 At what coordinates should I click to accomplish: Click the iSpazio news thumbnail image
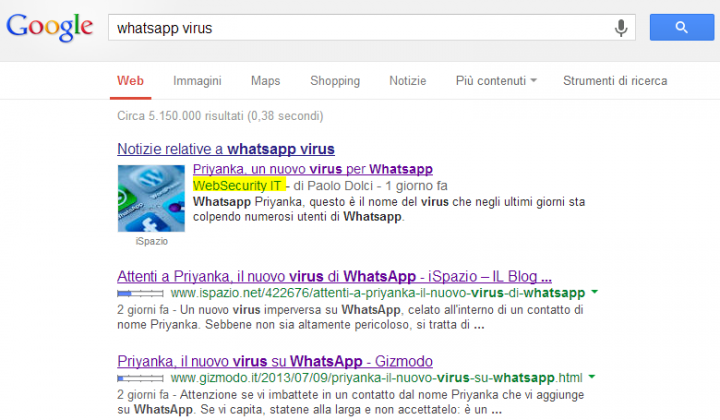151,198
